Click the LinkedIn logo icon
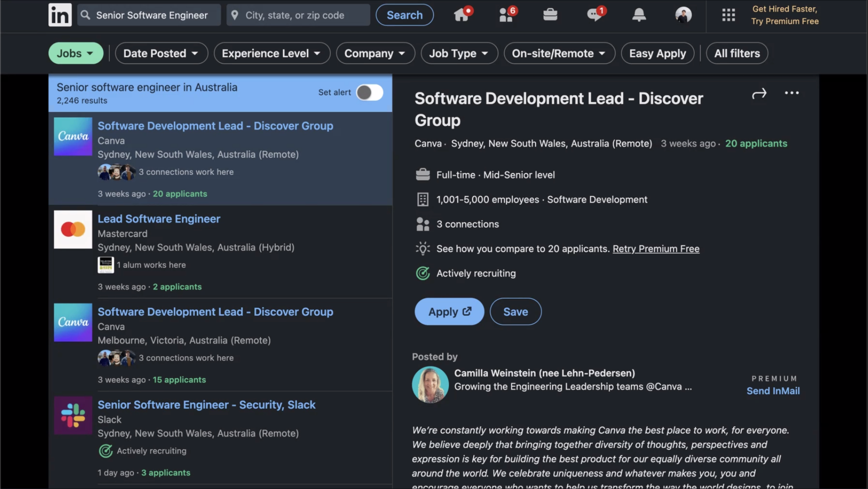Image resolution: width=868 pixels, height=489 pixels. 60,15
